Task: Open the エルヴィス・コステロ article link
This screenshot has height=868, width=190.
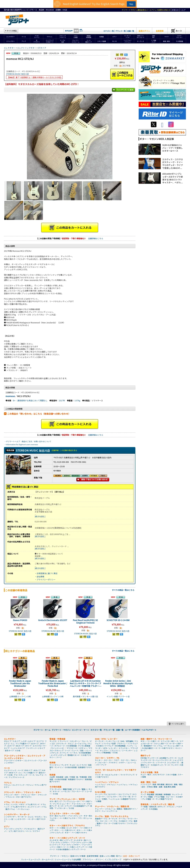Action: point(172,163)
